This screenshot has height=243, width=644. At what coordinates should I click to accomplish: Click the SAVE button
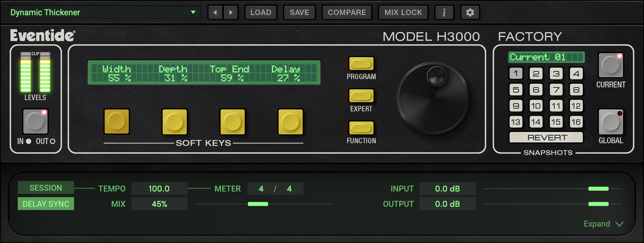pyautogui.click(x=299, y=12)
